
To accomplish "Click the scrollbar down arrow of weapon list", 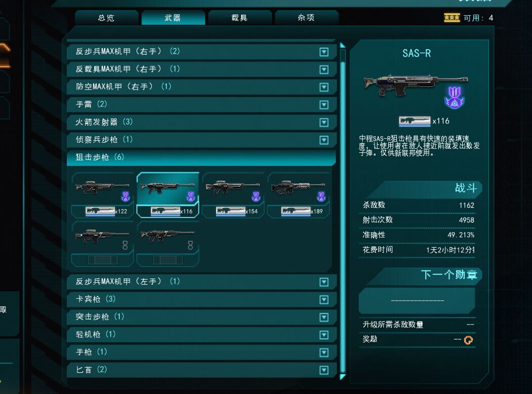I will tap(343, 376).
